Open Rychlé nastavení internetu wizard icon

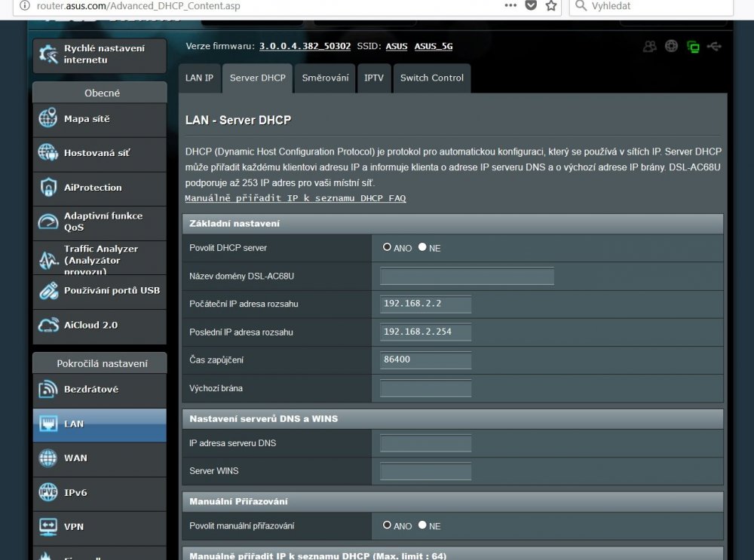click(x=48, y=54)
